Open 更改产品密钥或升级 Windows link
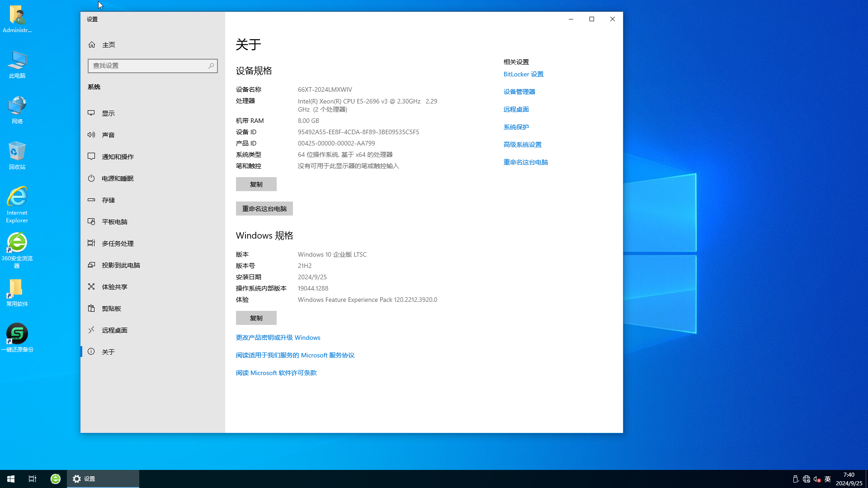The width and height of the screenshot is (868, 488). [278, 337]
